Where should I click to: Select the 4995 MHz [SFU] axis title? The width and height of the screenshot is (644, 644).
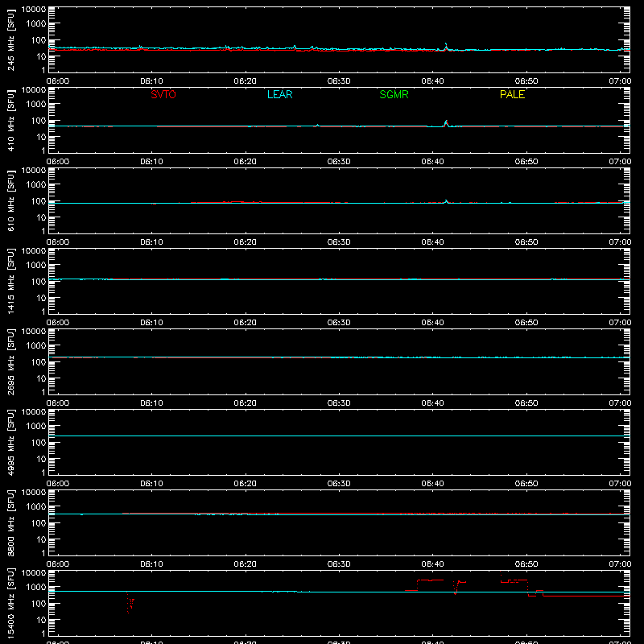point(10,442)
